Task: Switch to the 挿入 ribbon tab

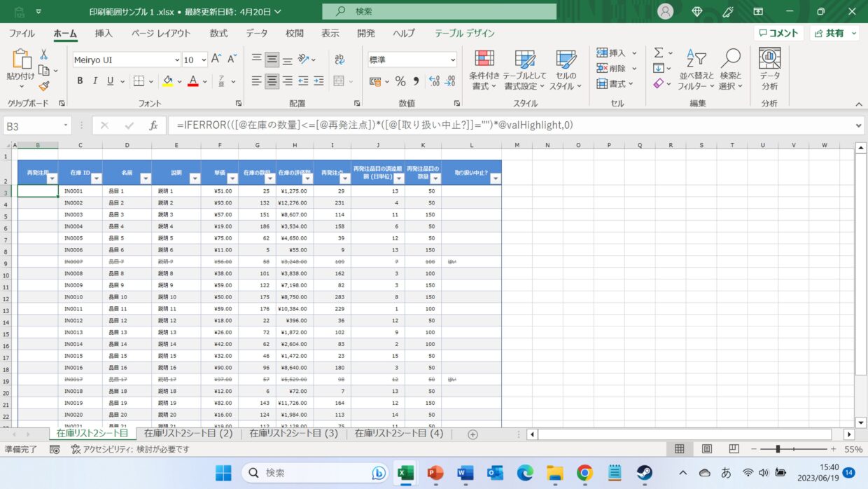Action: tap(104, 33)
